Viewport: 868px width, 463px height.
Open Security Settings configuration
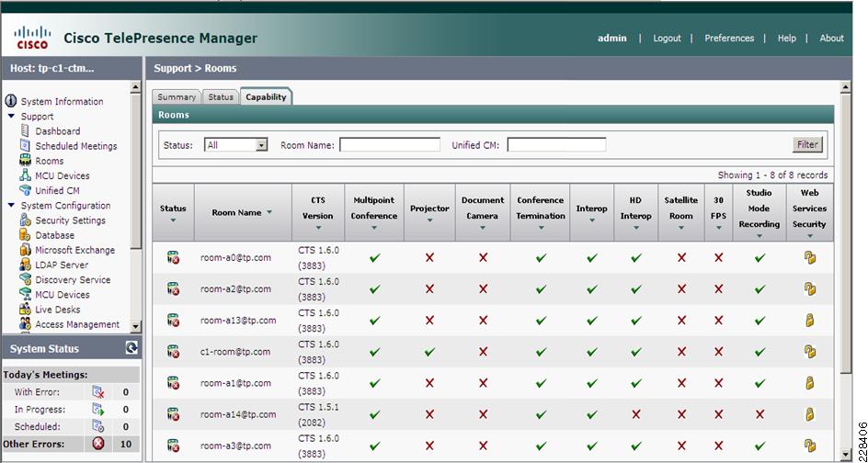70,220
